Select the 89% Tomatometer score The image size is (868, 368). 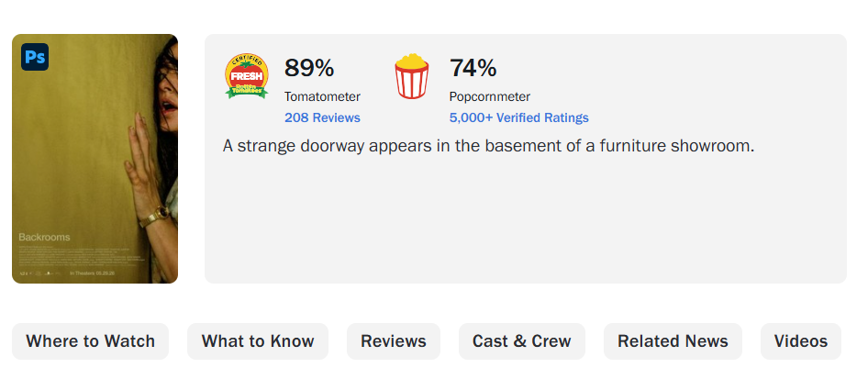pos(309,68)
